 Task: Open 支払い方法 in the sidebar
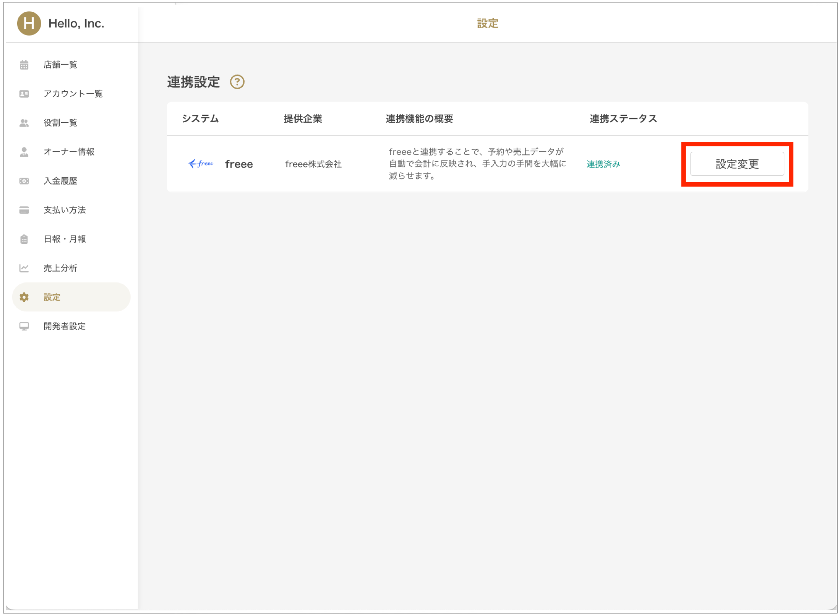tap(71, 210)
